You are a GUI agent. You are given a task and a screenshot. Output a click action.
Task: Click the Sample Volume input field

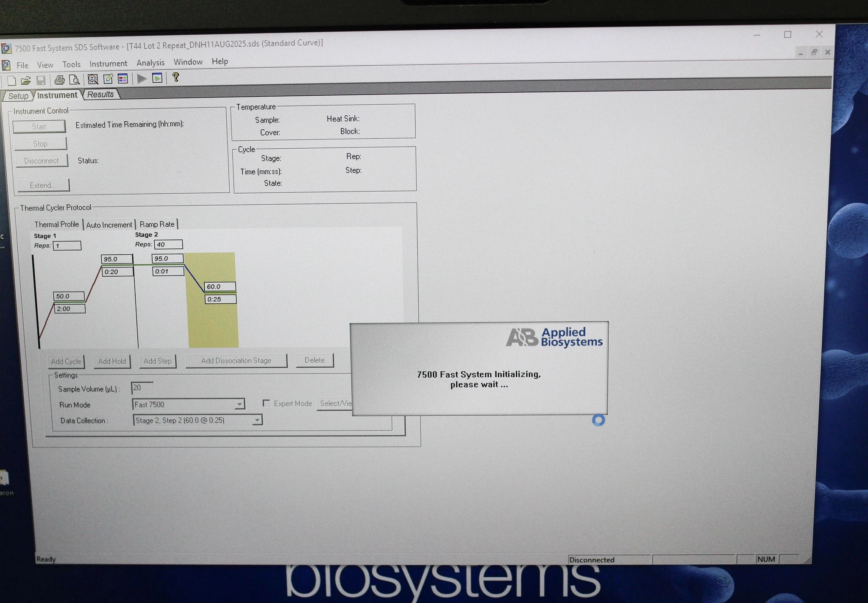(x=142, y=388)
